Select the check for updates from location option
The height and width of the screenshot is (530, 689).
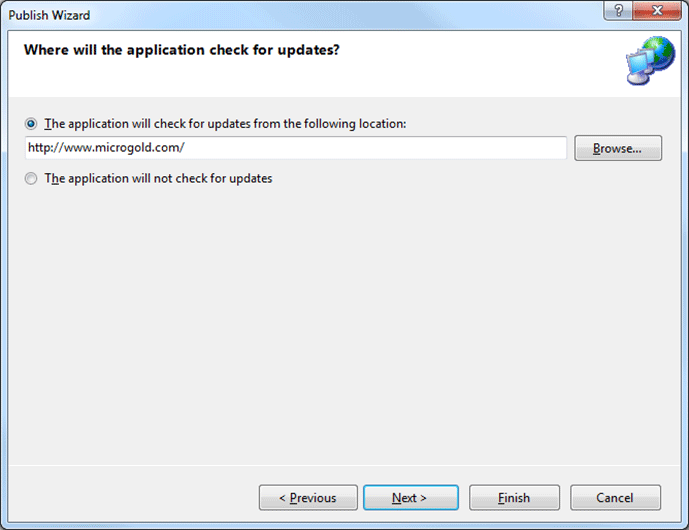32,124
